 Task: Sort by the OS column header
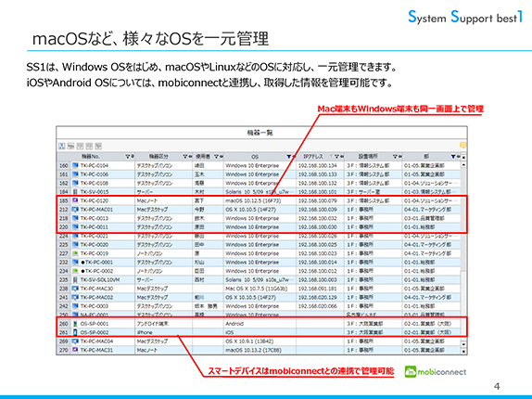[x=255, y=157]
